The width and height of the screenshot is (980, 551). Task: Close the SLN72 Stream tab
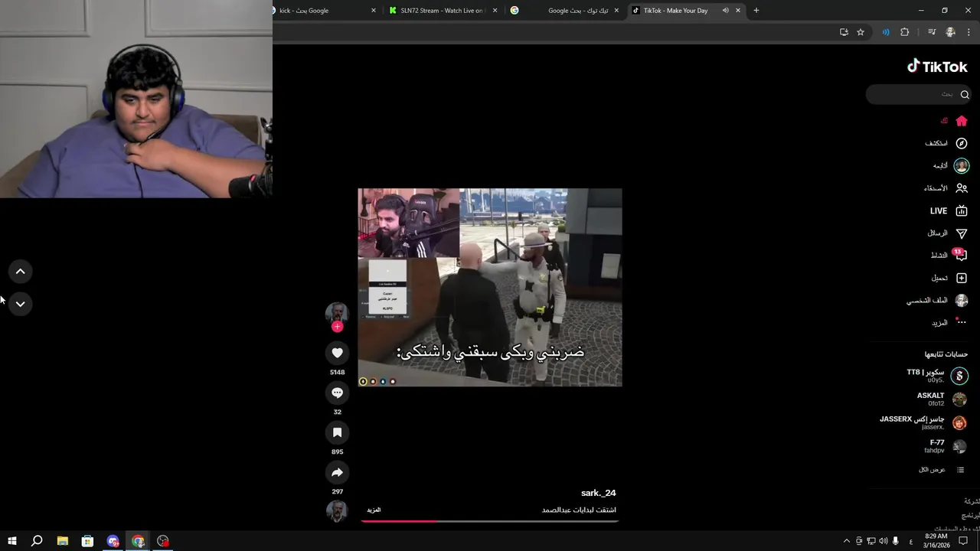[x=495, y=11]
